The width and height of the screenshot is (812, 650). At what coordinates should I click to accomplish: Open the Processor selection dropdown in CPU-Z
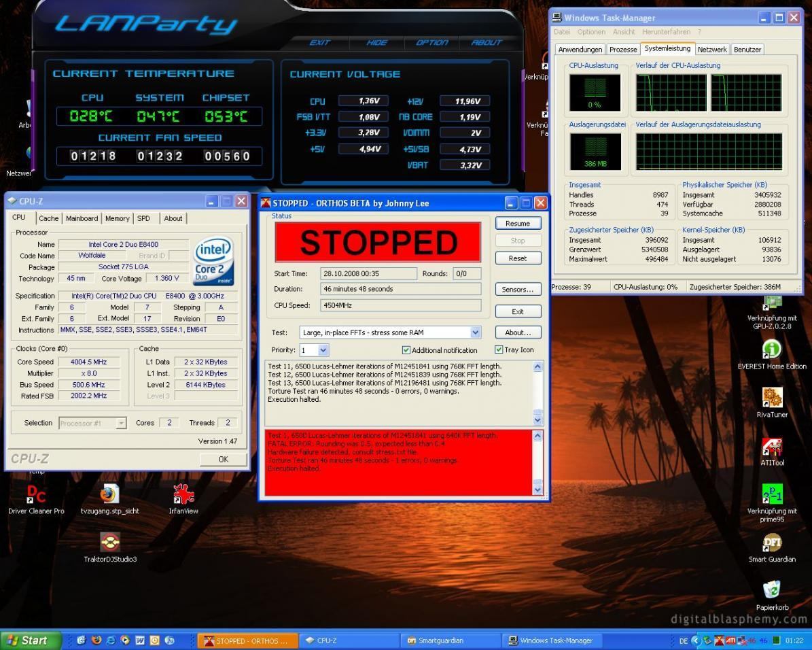click(121, 424)
